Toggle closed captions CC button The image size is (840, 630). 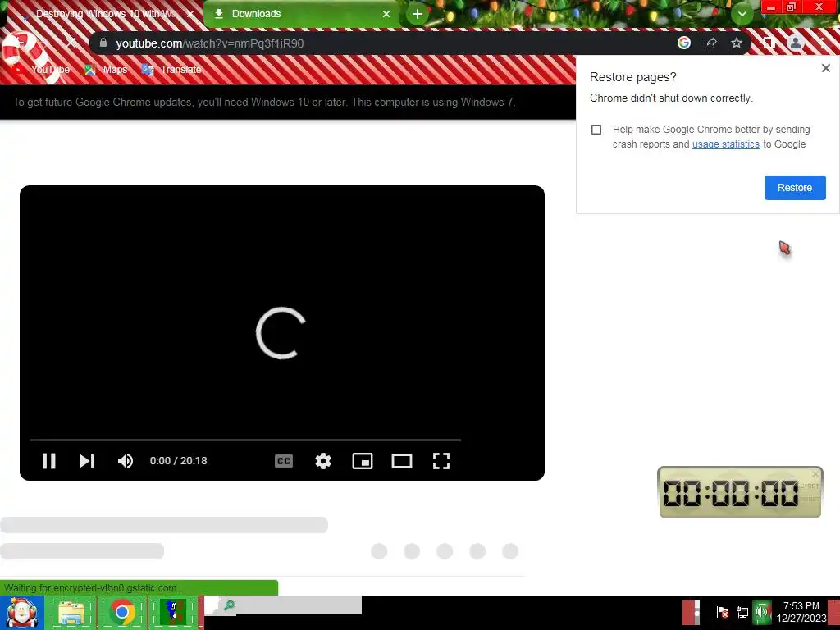pos(283,461)
